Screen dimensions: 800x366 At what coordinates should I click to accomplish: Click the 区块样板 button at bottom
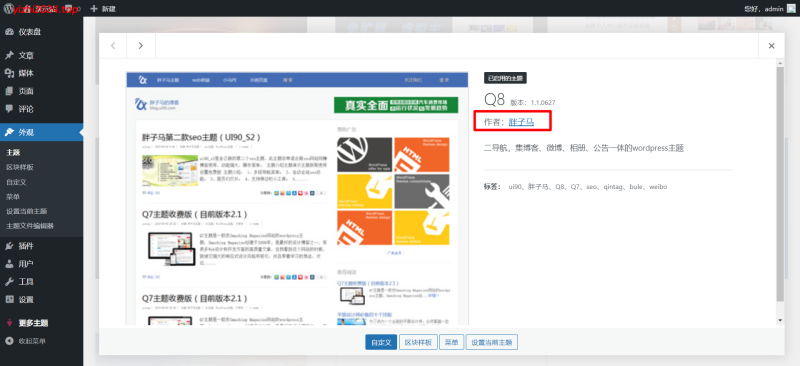point(418,343)
